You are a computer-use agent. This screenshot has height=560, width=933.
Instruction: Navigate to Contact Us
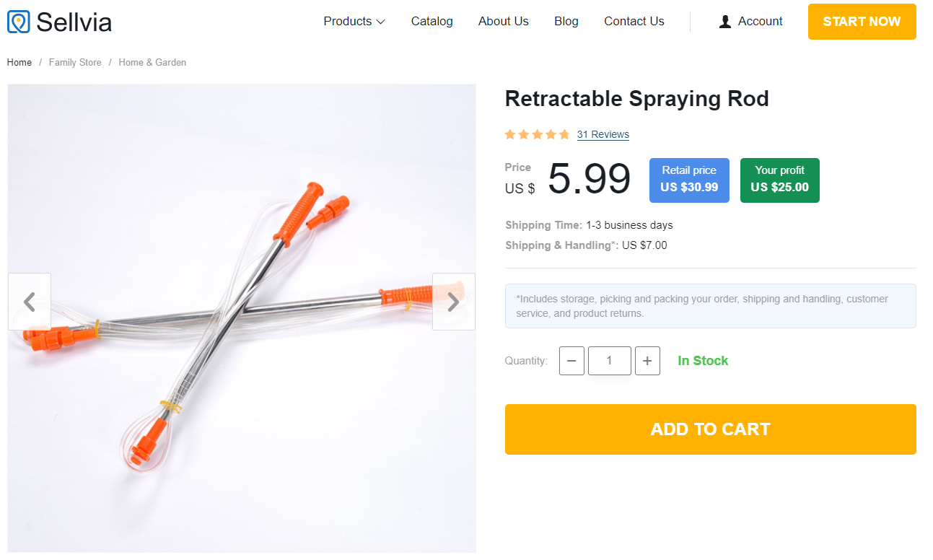tap(634, 22)
